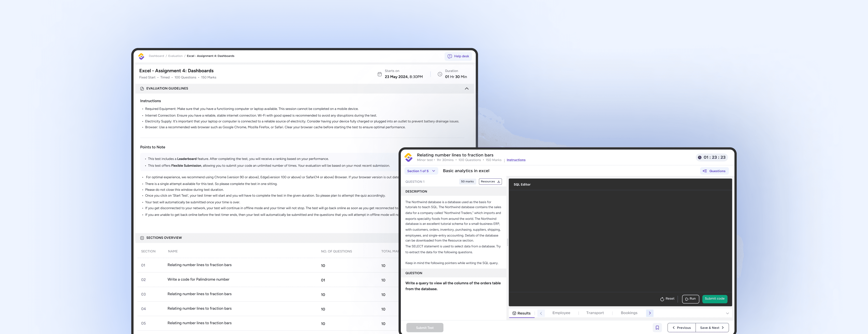Expand the results panel chevron

click(x=727, y=314)
